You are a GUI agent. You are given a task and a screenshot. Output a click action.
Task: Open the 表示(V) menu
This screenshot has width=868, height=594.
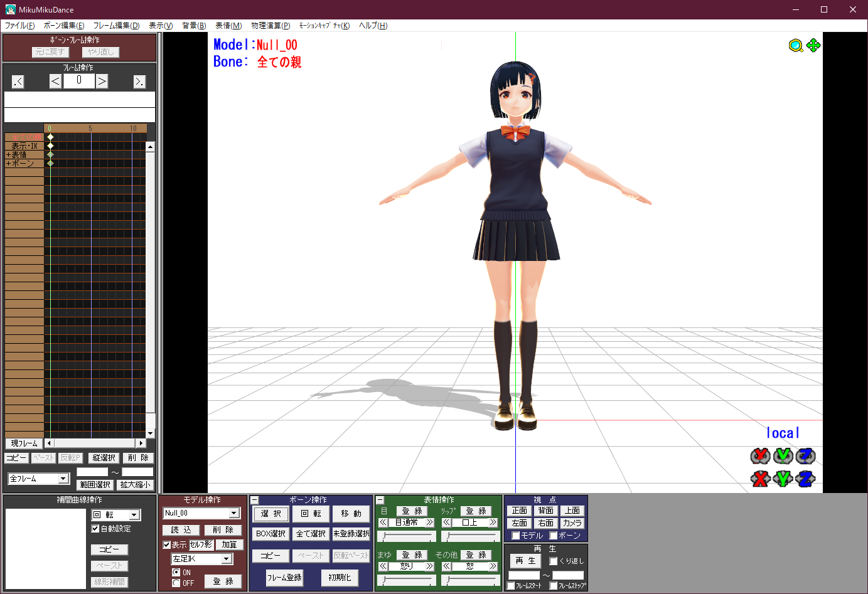coord(161,26)
